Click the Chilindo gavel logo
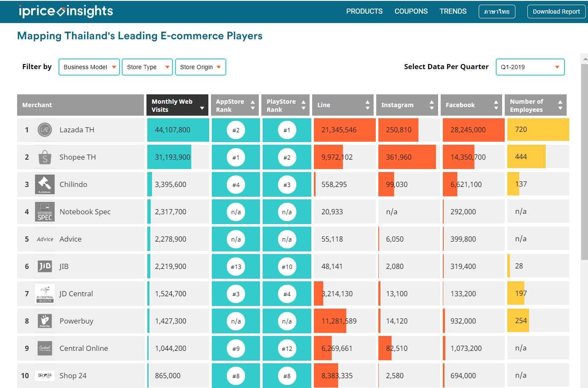Image resolution: width=588 pixels, height=388 pixels. click(45, 184)
